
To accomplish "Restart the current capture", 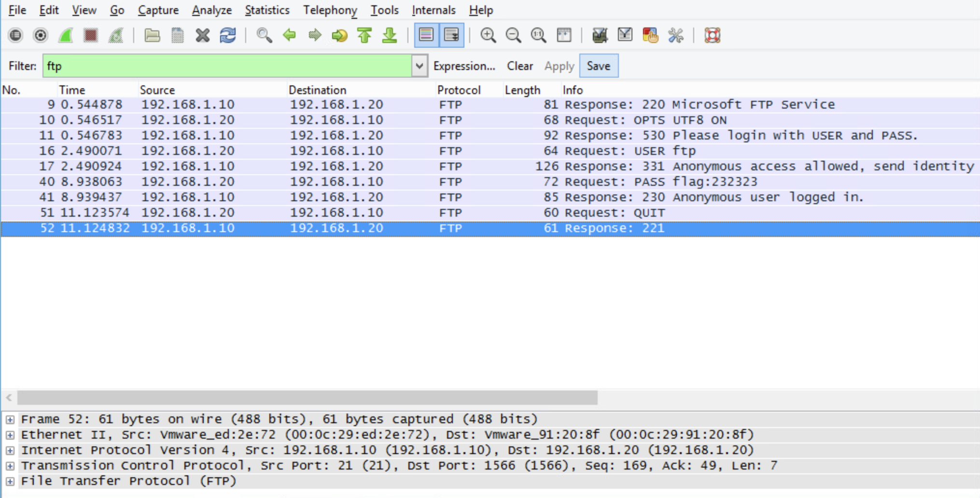I will point(116,35).
